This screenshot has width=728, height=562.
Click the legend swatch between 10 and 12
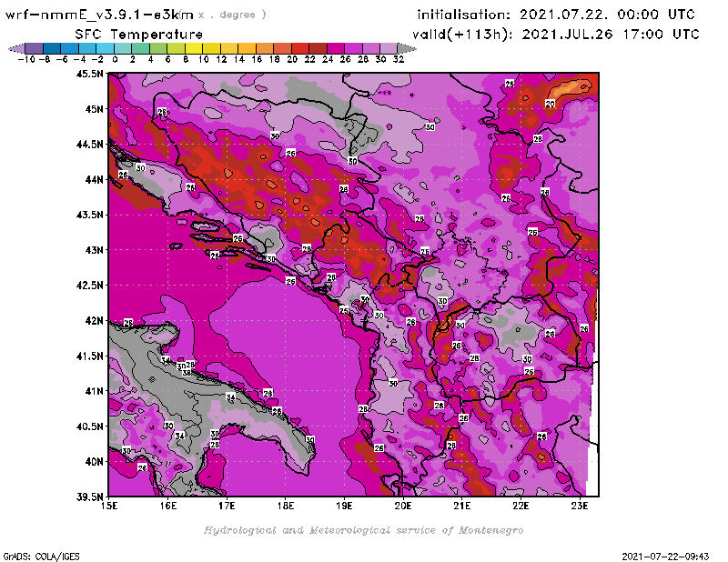pyautogui.click(x=212, y=48)
